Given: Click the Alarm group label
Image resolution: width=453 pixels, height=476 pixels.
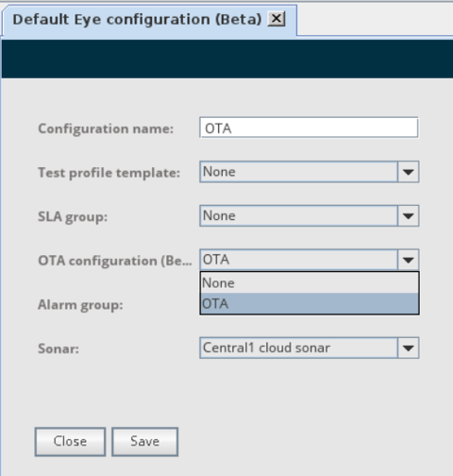Looking at the screenshot, I should pyautogui.click(x=80, y=305).
